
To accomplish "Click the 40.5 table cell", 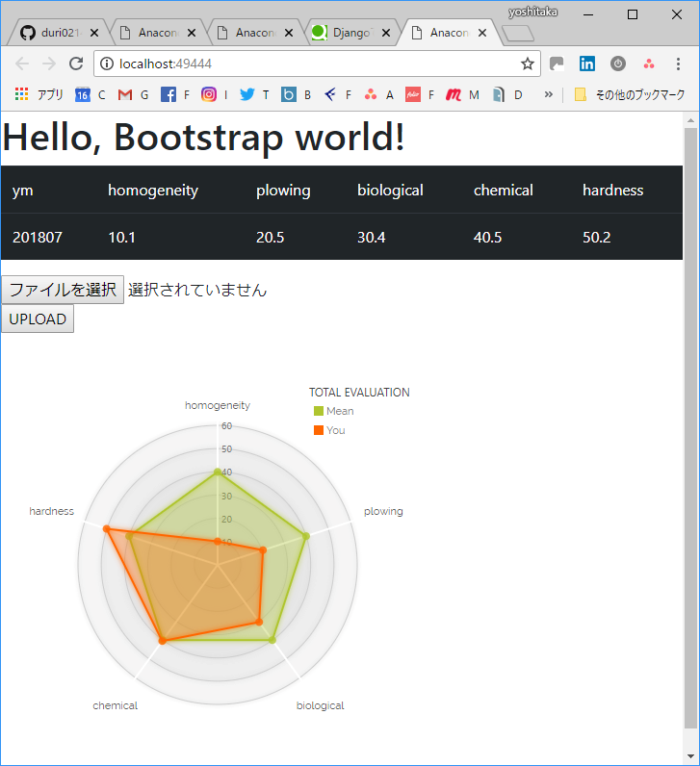I will tap(487, 238).
